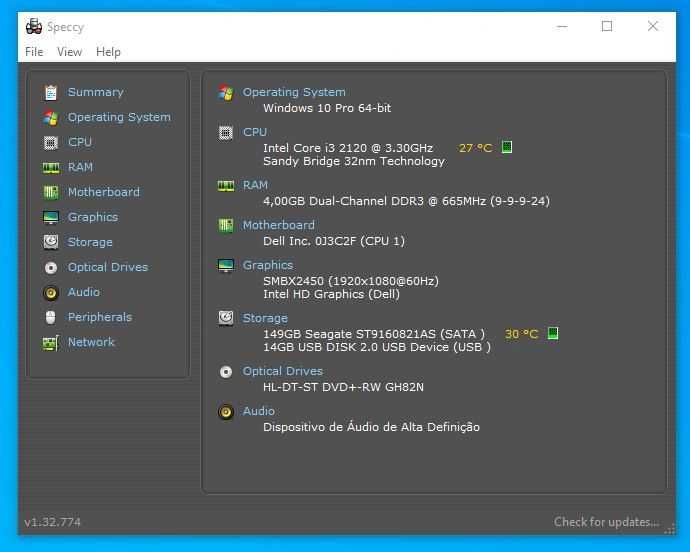Click the Motherboard icon in summary panel
690x552 pixels.
[226, 225]
